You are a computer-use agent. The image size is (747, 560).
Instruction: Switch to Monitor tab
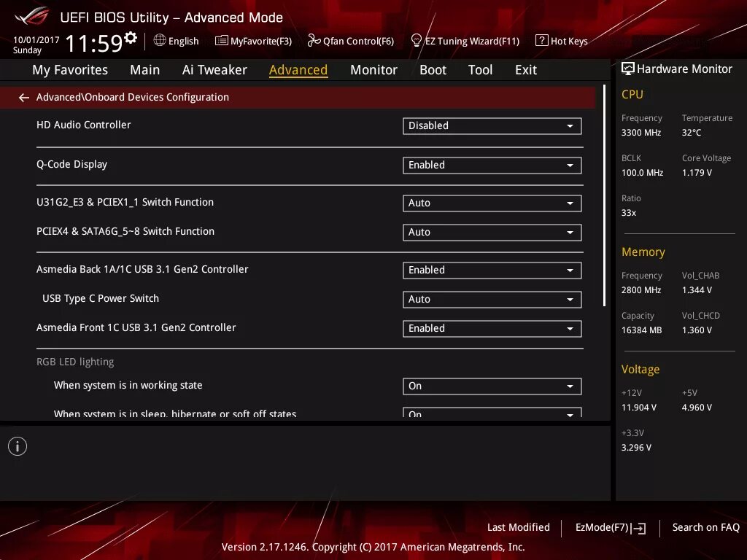click(x=373, y=70)
